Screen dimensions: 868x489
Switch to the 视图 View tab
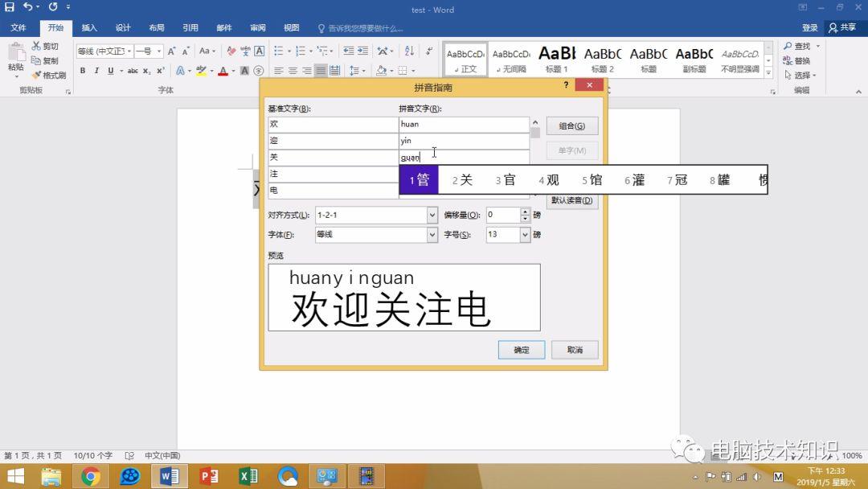pyautogui.click(x=291, y=27)
